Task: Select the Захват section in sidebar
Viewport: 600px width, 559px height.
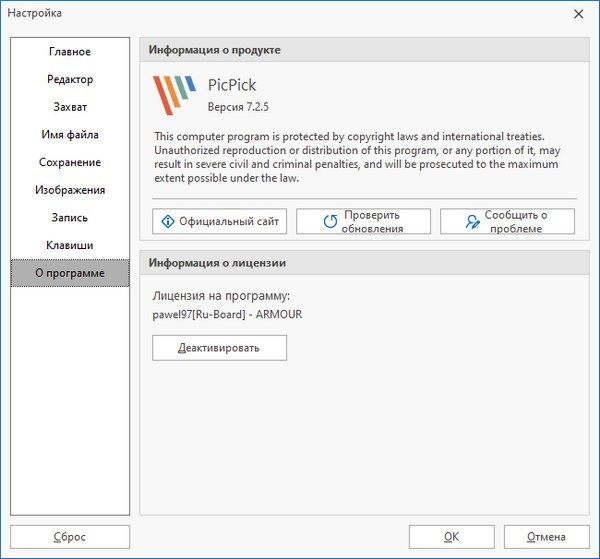Action: pyautogui.click(x=70, y=107)
